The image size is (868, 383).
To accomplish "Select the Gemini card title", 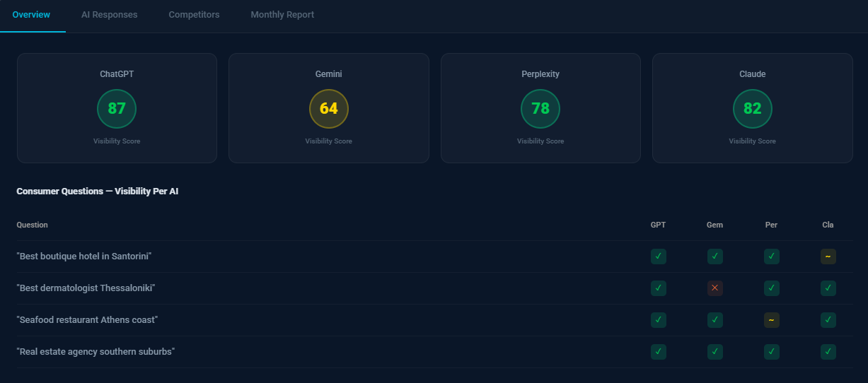I will click(x=329, y=74).
